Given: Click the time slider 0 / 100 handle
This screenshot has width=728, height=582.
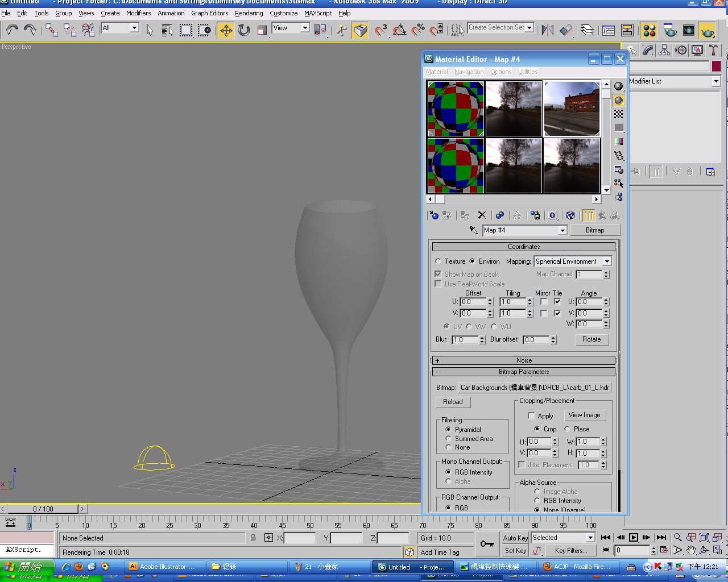Looking at the screenshot, I should pyautogui.click(x=43, y=509).
